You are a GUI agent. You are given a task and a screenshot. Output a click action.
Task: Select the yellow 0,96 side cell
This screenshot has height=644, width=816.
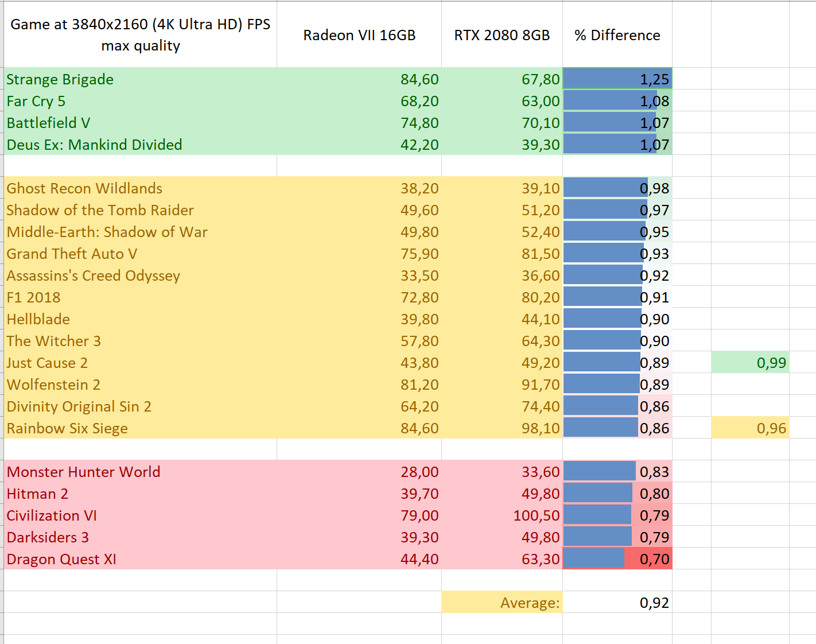coord(750,428)
